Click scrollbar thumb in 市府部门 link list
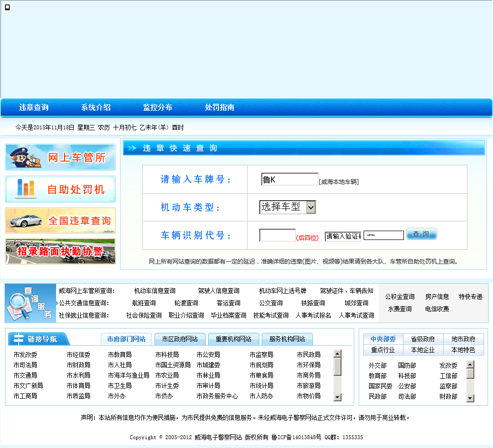Image resolution: width=493 pixels, height=448 pixels. (337, 366)
